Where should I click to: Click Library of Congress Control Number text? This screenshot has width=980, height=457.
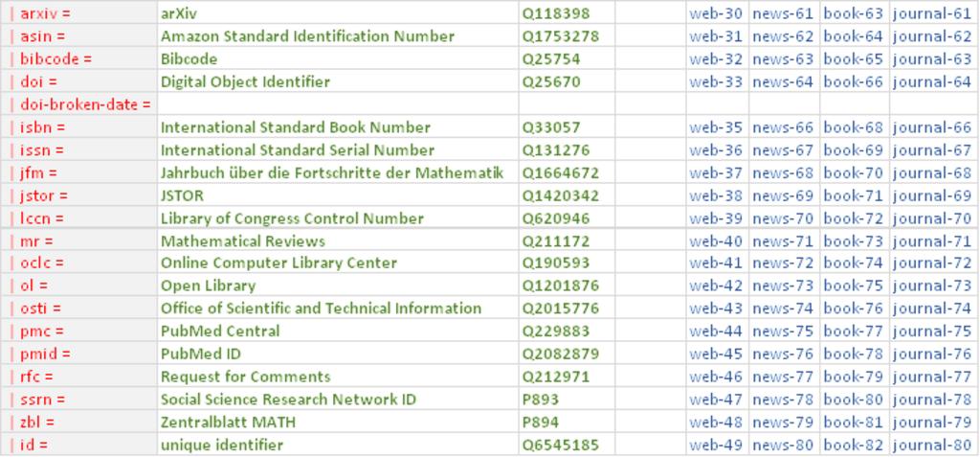(x=292, y=218)
